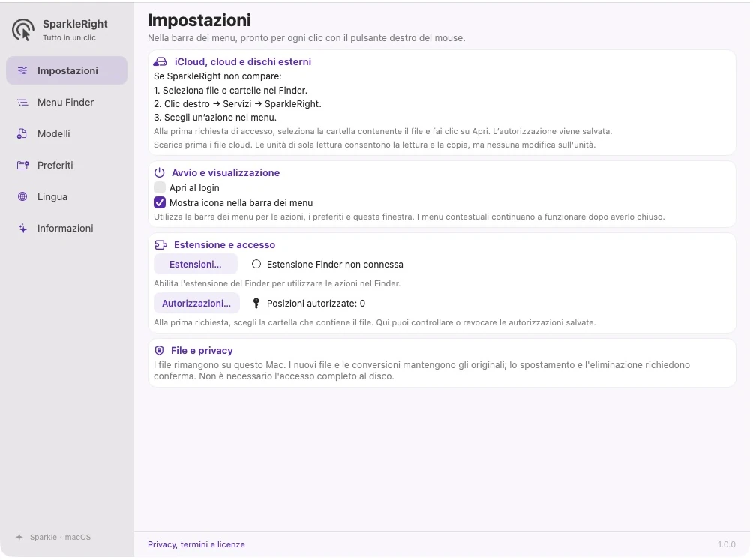Click the Estensione e accesso heading
This screenshot has height=560, width=756.
[225, 245]
